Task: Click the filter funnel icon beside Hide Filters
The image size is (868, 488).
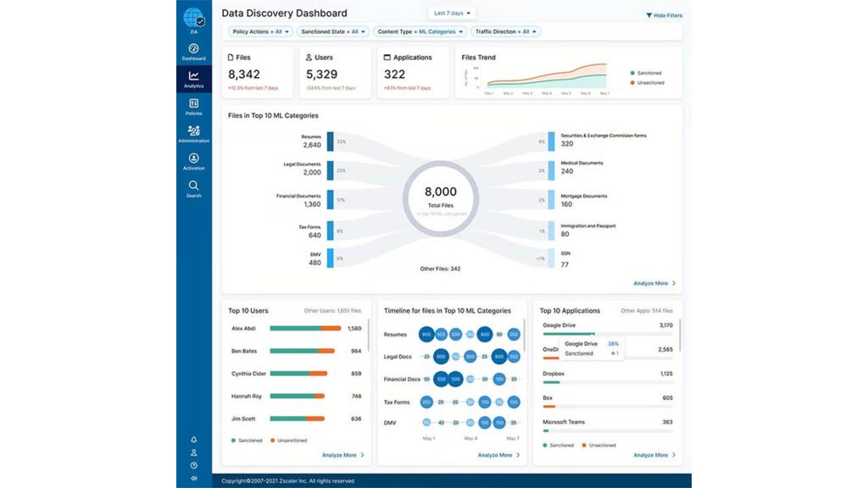Action: (648, 15)
